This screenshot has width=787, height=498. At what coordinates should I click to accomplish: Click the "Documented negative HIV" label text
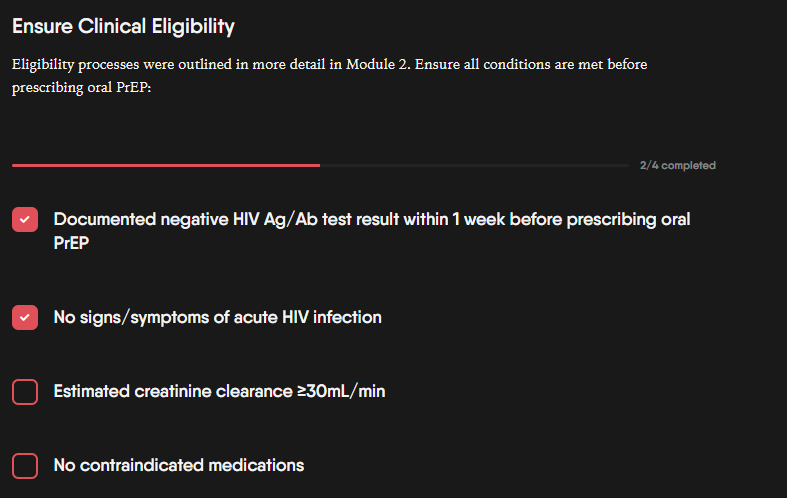[144, 220]
